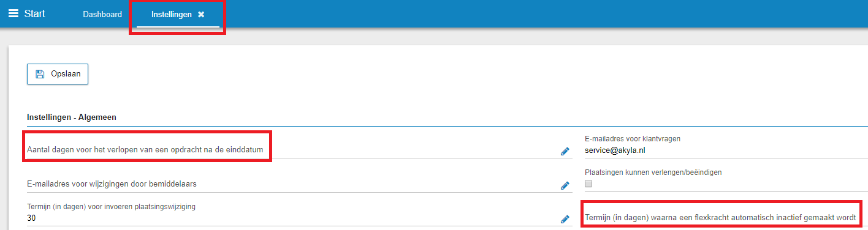Click pencil icon next to the value 30

pyautogui.click(x=565, y=220)
